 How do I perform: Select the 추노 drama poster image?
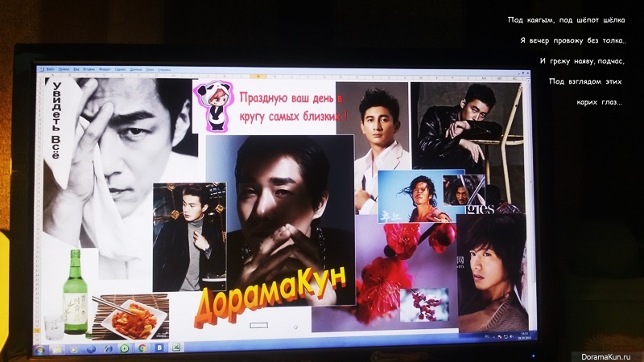click(x=409, y=197)
